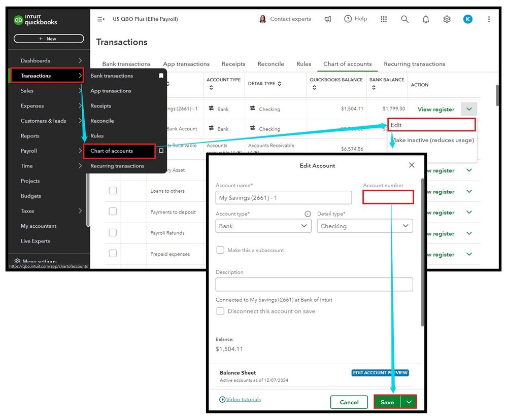Image resolution: width=507 pixels, height=420 pixels.
Task: Expand the Time sidebar item
Action: (x=80, y=166)
